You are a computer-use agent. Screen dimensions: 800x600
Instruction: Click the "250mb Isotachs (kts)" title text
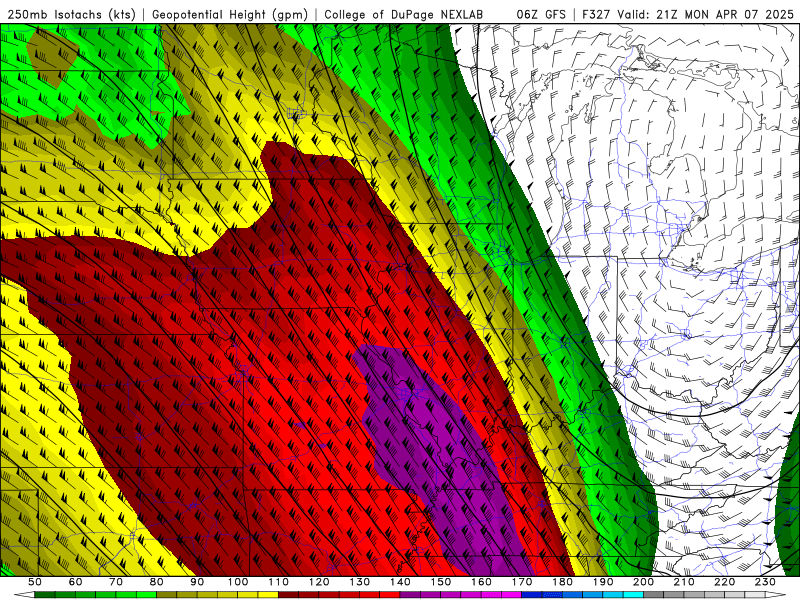71,14
